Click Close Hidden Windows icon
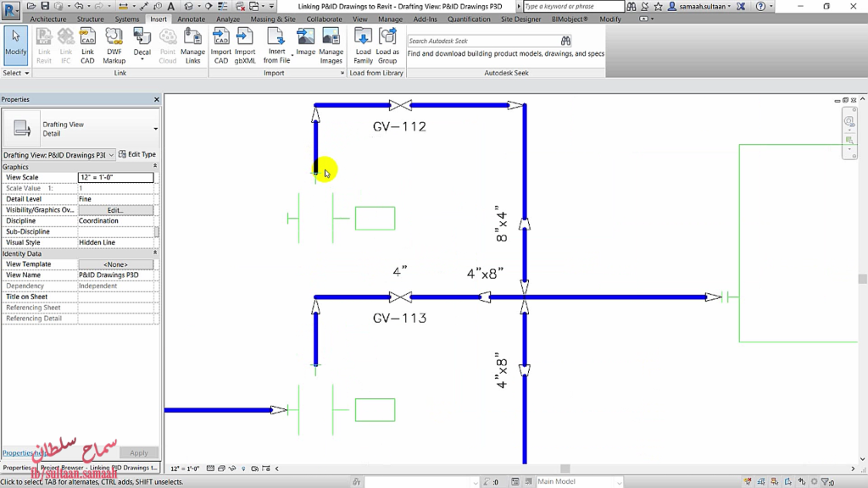The image size is (868, 488). [240, 6]
